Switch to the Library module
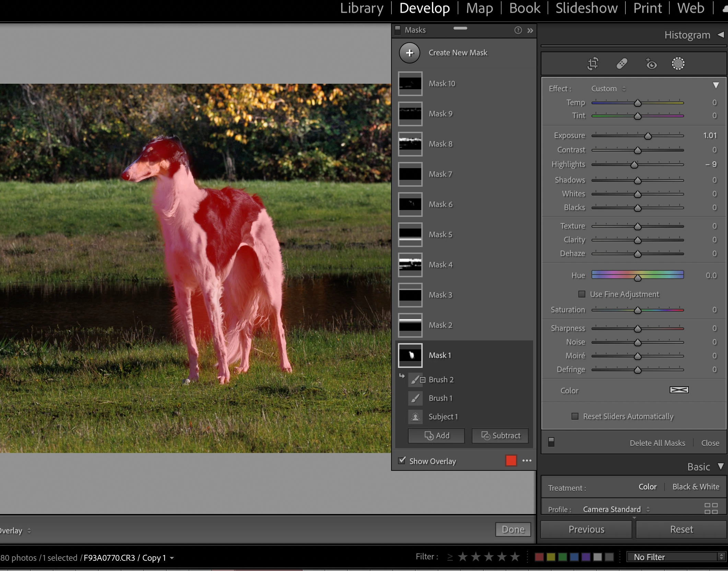Viewport: 728px width, 571px height. click(362, 8)
